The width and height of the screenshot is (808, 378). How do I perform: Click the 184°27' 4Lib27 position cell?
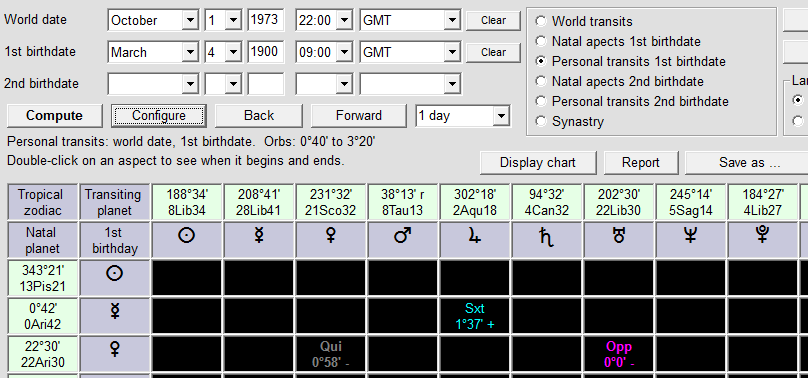pos(764,202)
